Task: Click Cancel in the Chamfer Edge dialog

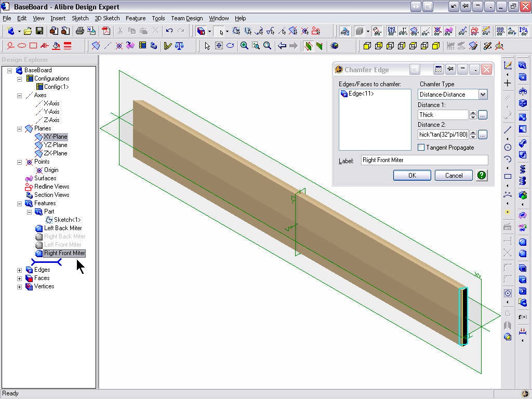Action: (454, 176)
